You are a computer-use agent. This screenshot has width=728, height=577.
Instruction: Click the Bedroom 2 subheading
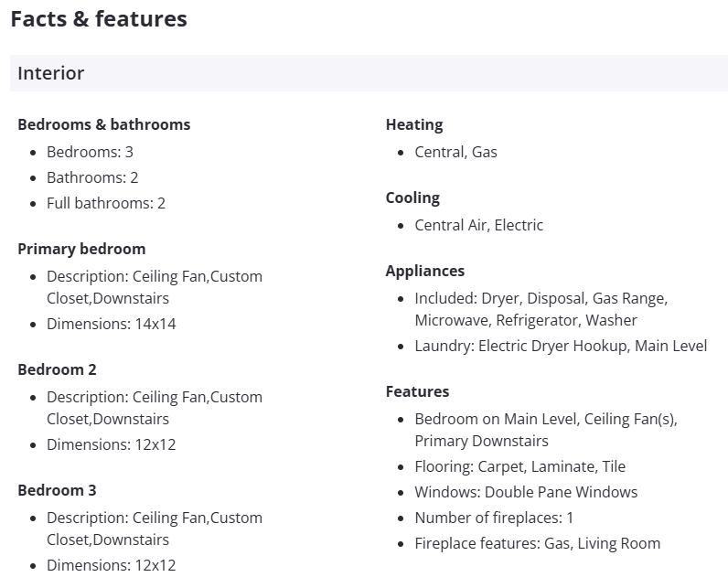pos(57,369)
